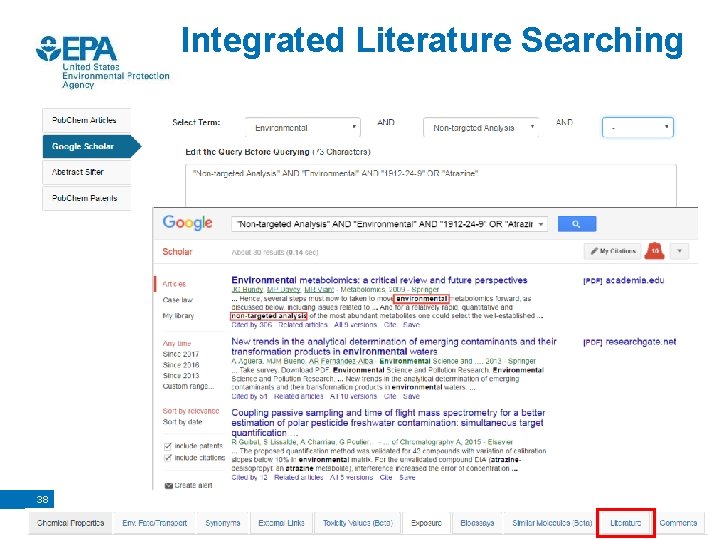
Task: Open Coupling passive sampling result title
Action: (388, 422)
